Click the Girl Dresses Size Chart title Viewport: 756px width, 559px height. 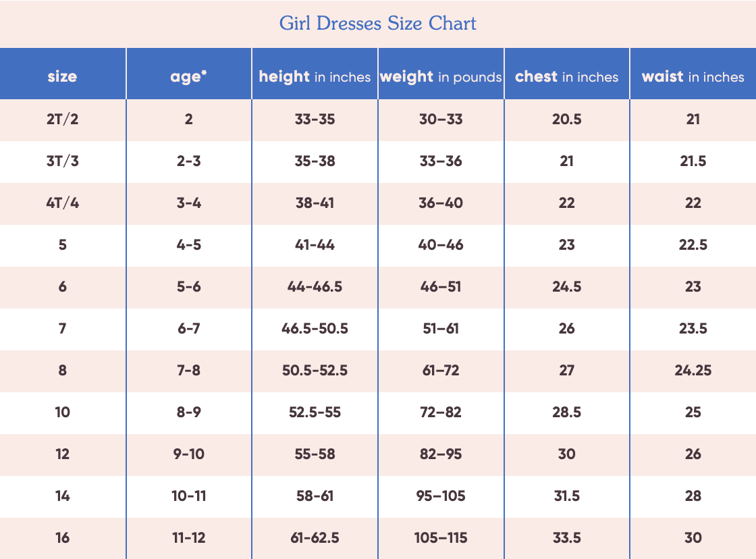[377, 23]
